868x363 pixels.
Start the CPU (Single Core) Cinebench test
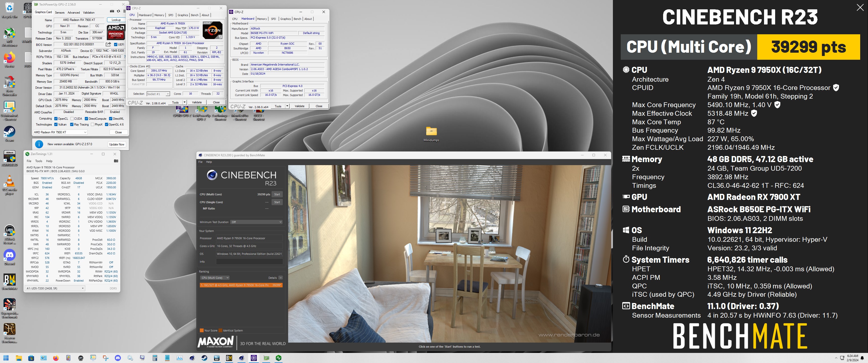point(277,202)
